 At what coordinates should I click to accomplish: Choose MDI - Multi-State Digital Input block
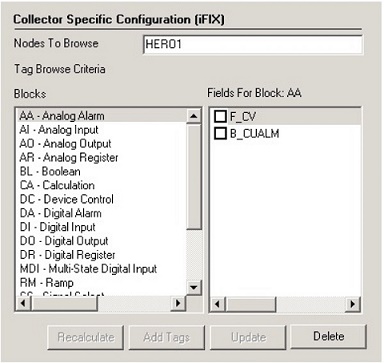tap(88, 268)
